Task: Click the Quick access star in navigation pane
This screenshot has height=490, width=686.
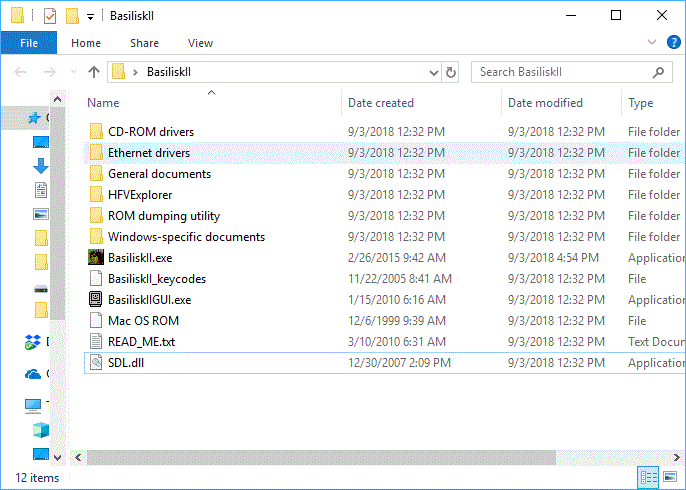Action: (x=34, y=118)
